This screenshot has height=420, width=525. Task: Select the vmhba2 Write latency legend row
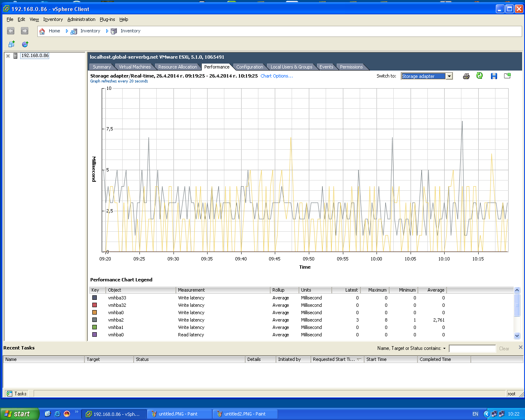301,320
